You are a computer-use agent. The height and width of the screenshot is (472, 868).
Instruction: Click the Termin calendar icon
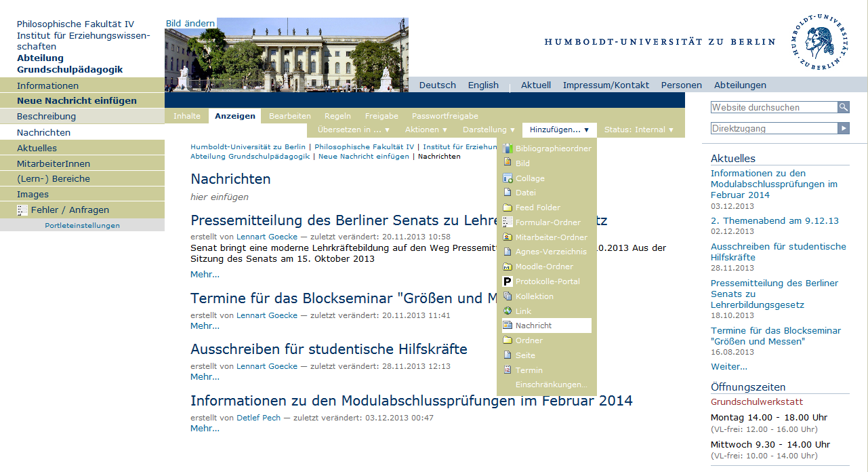(508, 370)
